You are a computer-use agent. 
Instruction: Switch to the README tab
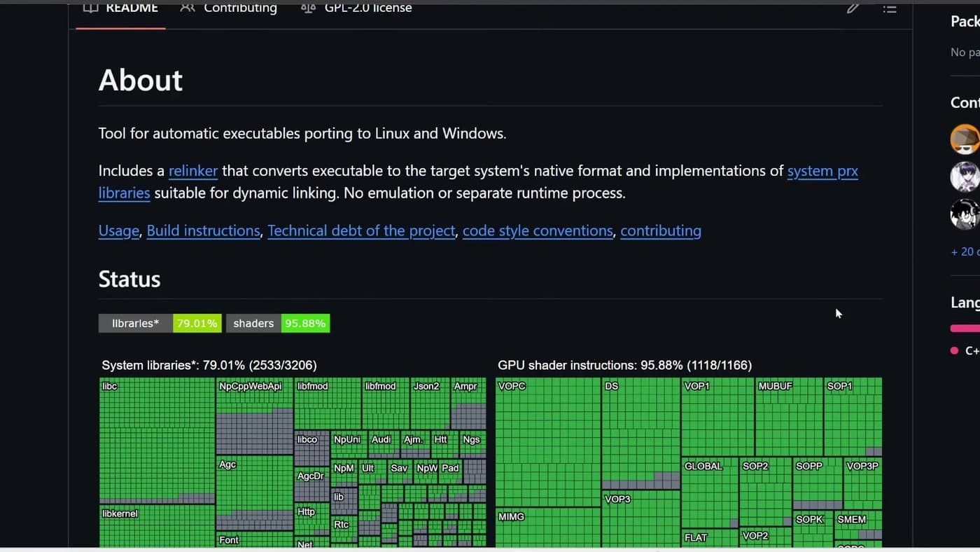tap(120, 8)
